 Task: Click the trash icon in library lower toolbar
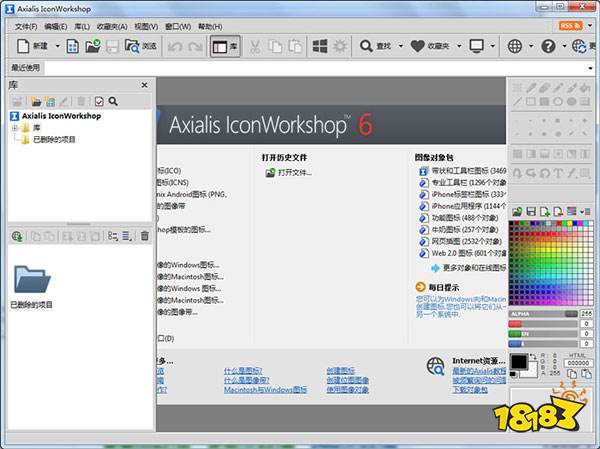144,236
